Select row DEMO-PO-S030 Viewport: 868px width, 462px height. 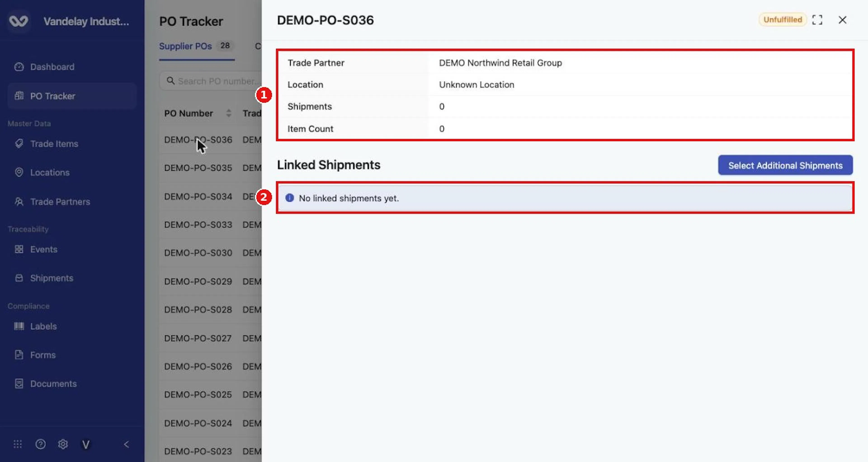[210, 253]
